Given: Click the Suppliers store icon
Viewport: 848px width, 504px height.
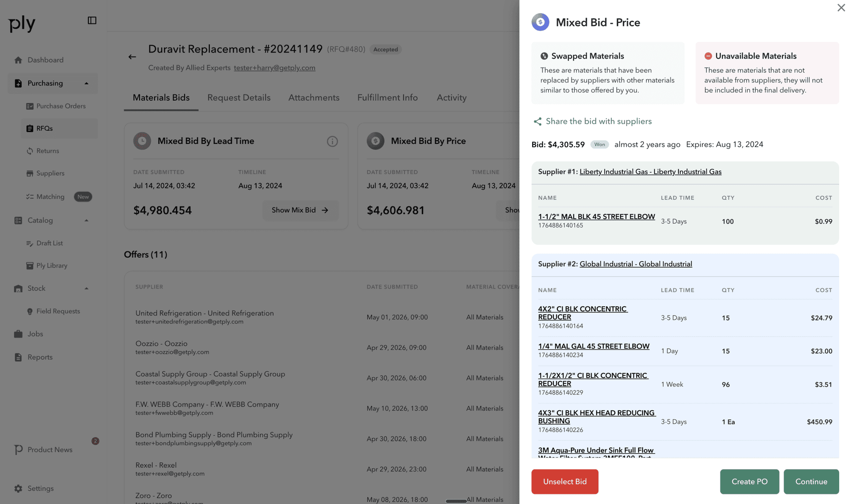Looking at the screenshot, I should pyautogui.click(x=30, y=173).
